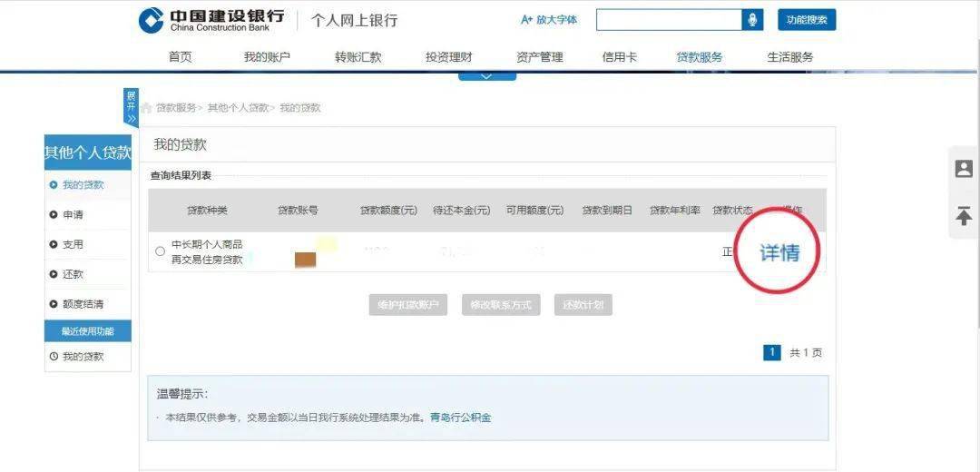The image size is (980, 472).
Task: Open the 我的账户 menu
Action: click(x=267, y=57)
